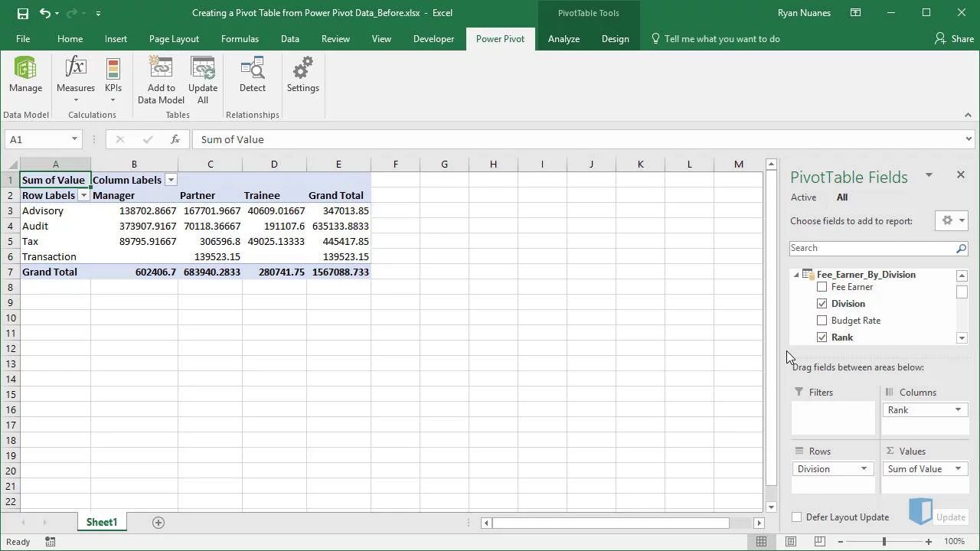This screenshot has height=551, width=980.
Task: Click the zoom slider in status bar
Action: click(x=884, y=542)
